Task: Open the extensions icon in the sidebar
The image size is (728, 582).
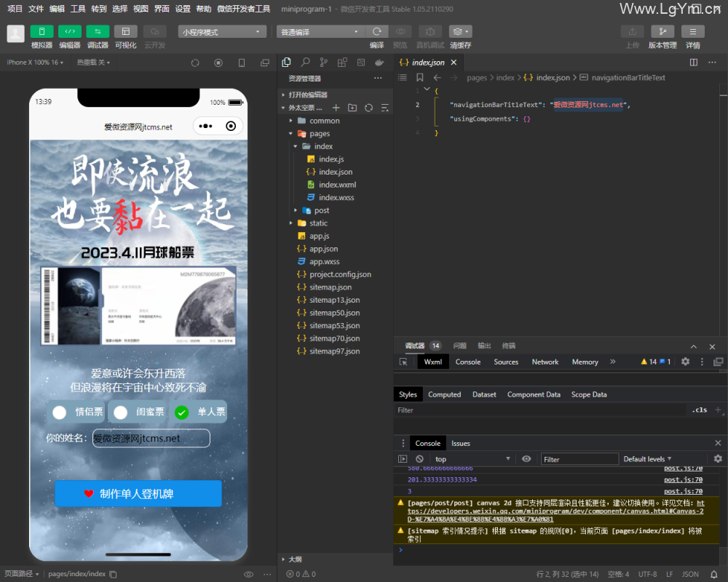Action: tap(342, 62)
